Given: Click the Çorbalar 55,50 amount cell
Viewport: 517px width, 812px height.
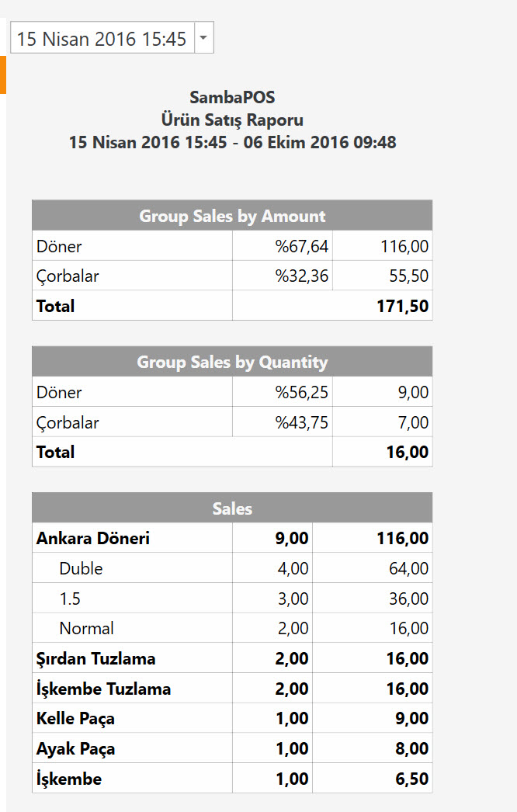Looking at the screenshot, I should tap(408, 276).
